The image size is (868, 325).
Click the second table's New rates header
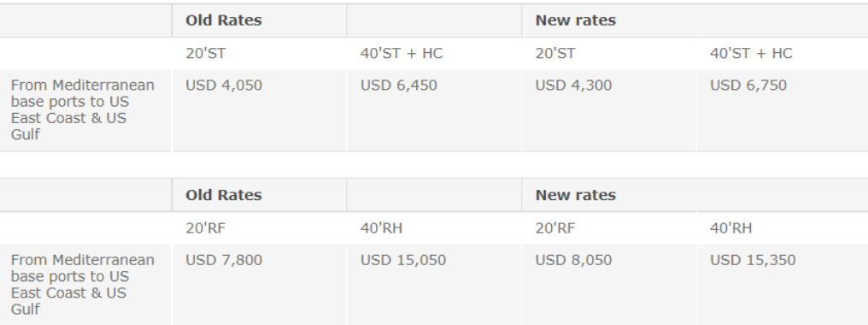(575, 195)
